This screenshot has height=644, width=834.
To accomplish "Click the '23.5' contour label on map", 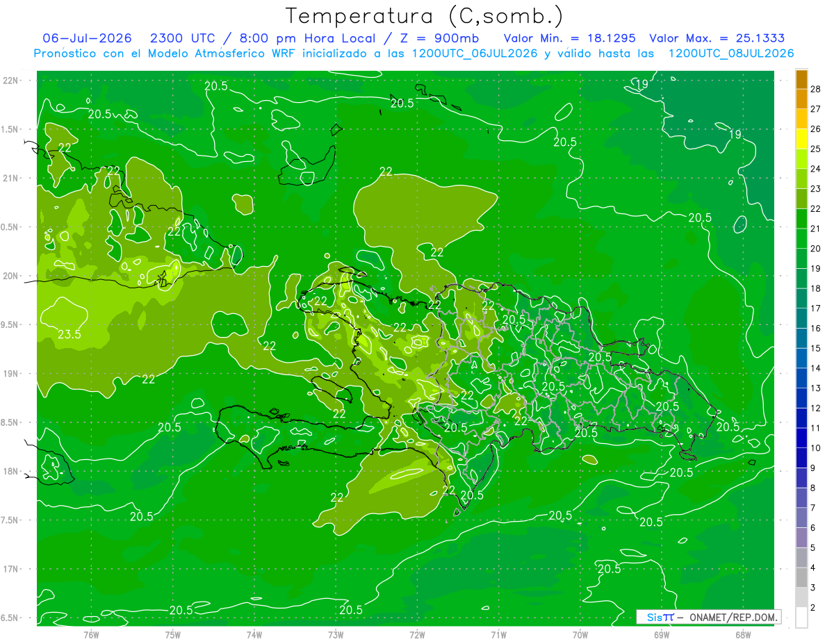I will click(x=69, y=334).
